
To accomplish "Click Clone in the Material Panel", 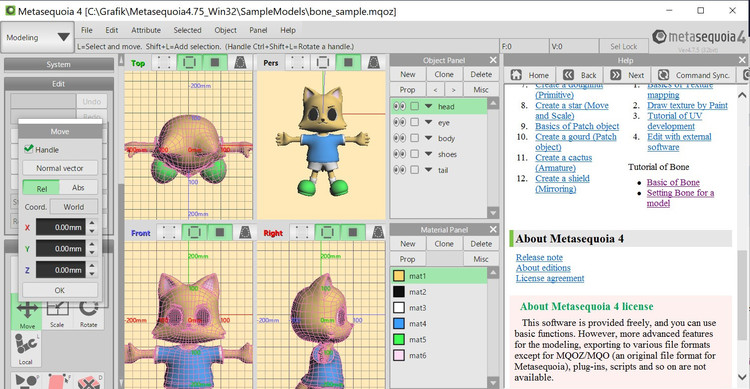I will point(444,244).
